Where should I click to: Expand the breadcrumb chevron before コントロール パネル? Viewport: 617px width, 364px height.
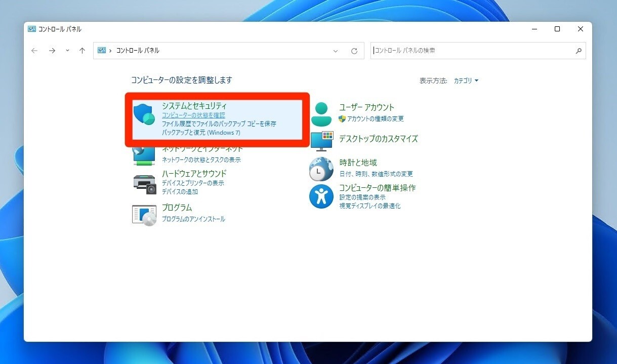[110, 51]
